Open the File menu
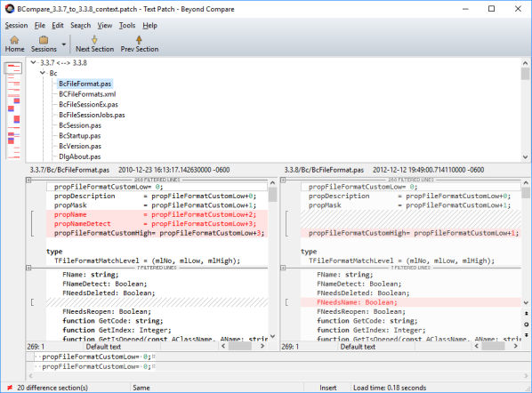Screen dimensions: 532x393 [40, 26]
